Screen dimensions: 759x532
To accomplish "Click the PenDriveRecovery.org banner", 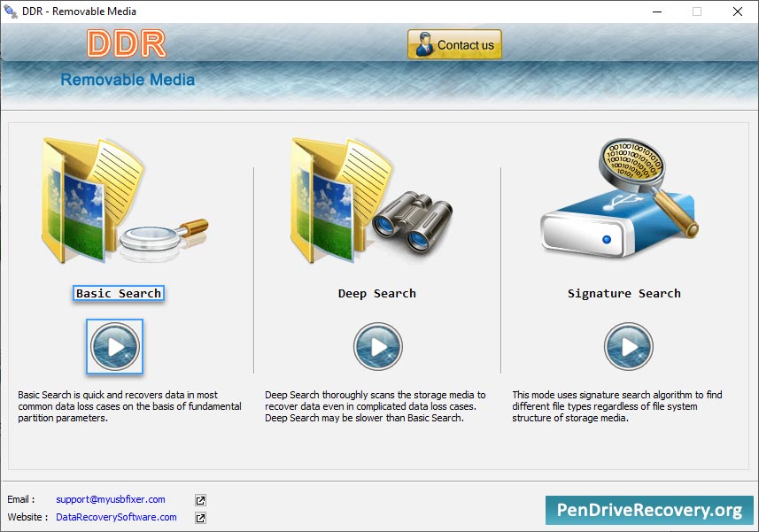I will (649, 510).
